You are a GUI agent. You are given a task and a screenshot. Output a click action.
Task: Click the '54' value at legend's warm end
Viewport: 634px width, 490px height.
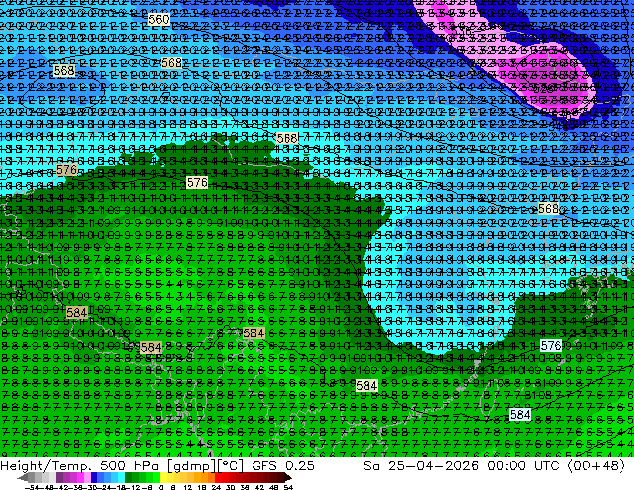pos(288,488)
